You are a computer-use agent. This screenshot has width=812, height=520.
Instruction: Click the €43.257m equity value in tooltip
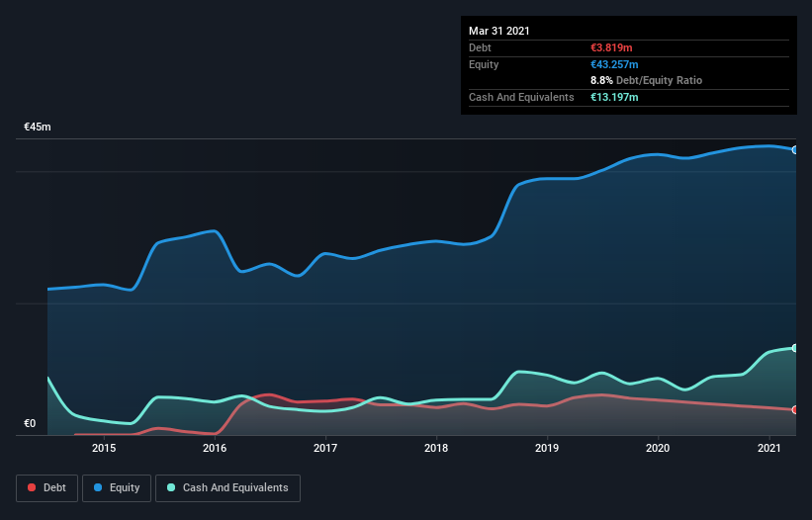[614, 64]
